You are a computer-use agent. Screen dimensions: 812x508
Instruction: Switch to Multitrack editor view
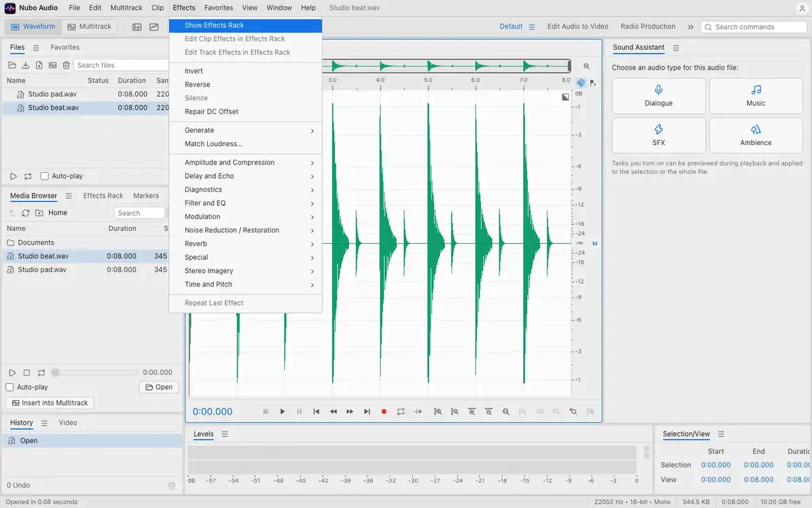coord(89,26)
